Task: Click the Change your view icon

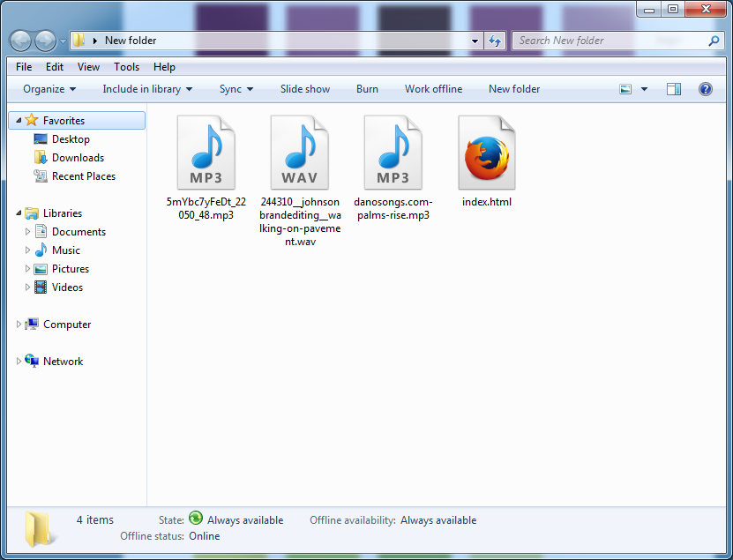Action: click(625, 89)
